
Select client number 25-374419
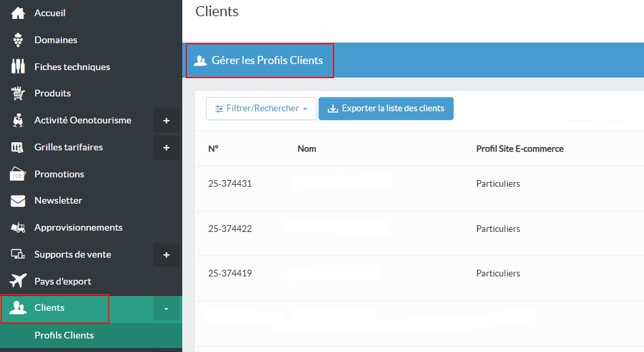pos(230,273)
